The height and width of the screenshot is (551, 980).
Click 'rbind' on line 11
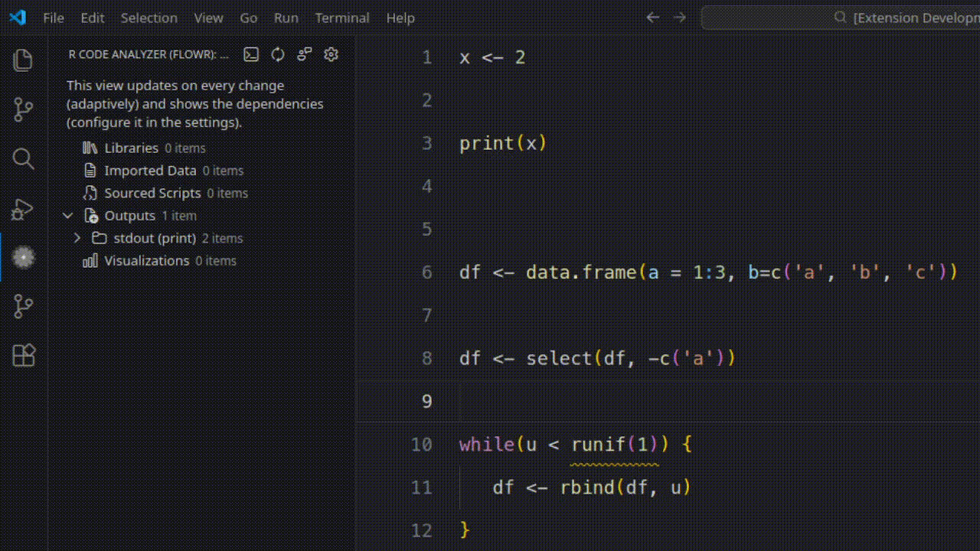(587, 487)
